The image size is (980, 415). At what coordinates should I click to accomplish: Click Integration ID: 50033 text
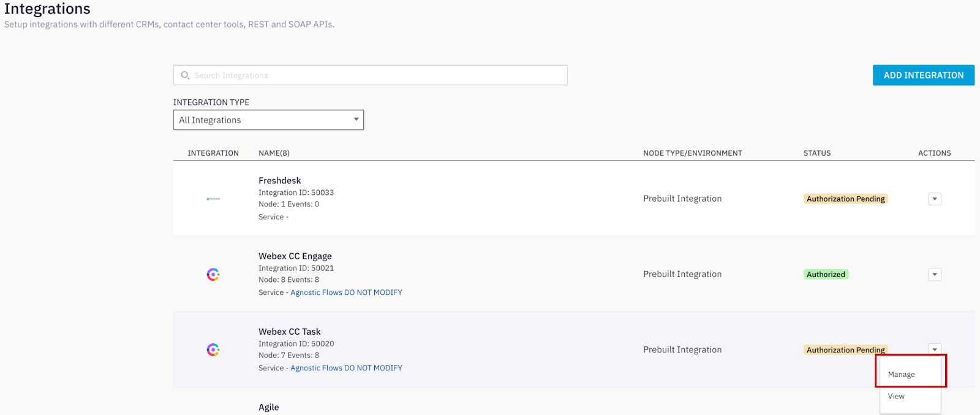pos(296,192)
